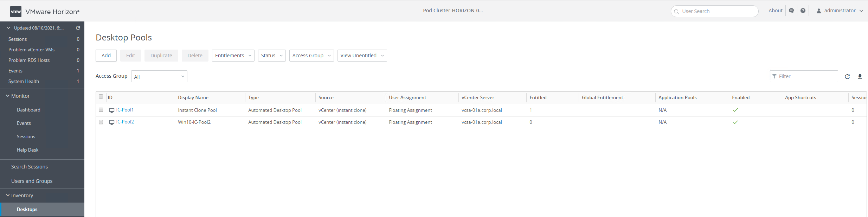The width and height of the screenshot is (868, 217).
Task: Open the Entitlements dropdown
Action: point(233,56)
